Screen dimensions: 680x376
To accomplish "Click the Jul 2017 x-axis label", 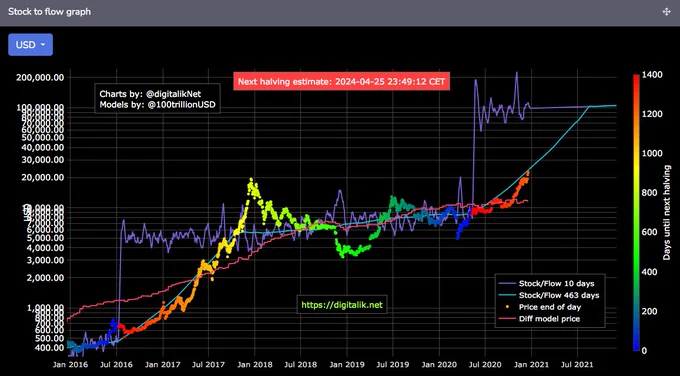I will 208,365.
